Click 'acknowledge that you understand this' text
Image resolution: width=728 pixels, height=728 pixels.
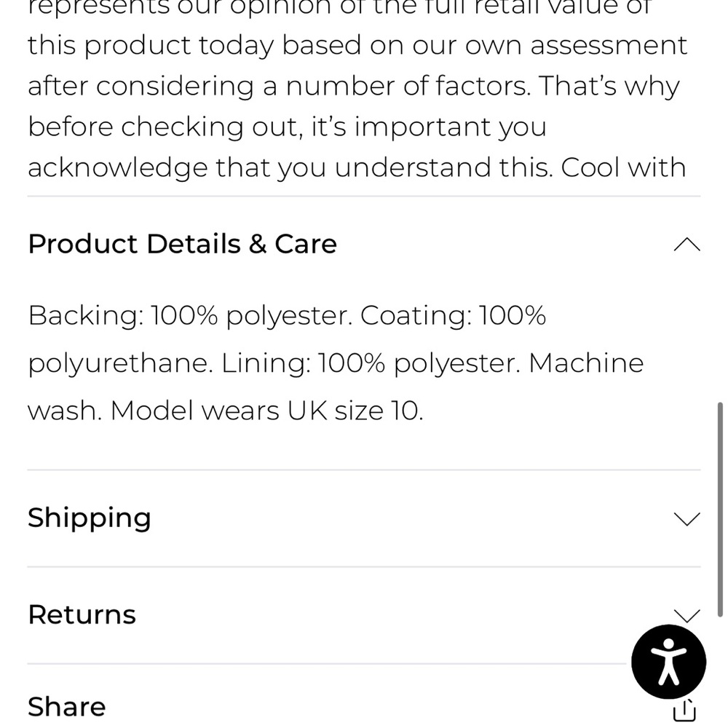pos(290,167)
